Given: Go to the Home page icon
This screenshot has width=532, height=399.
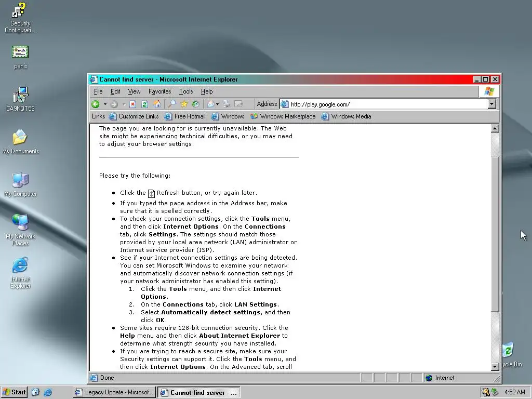Looking at the screenshot, I should 157,104.
